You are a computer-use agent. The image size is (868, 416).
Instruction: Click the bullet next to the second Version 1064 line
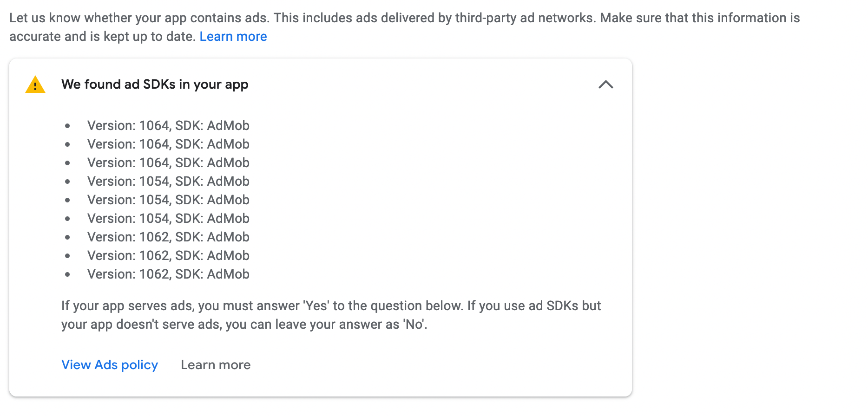pyautogui.click(x=67, y=144)
